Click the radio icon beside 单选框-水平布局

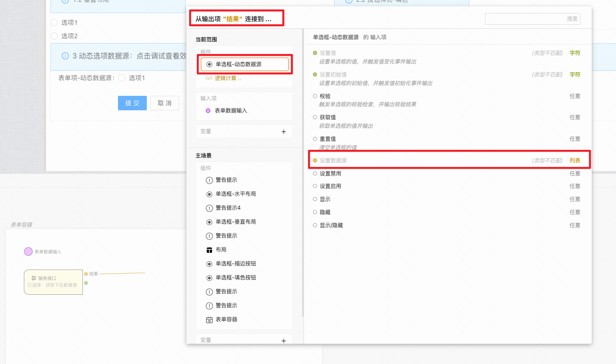(209, 194)
